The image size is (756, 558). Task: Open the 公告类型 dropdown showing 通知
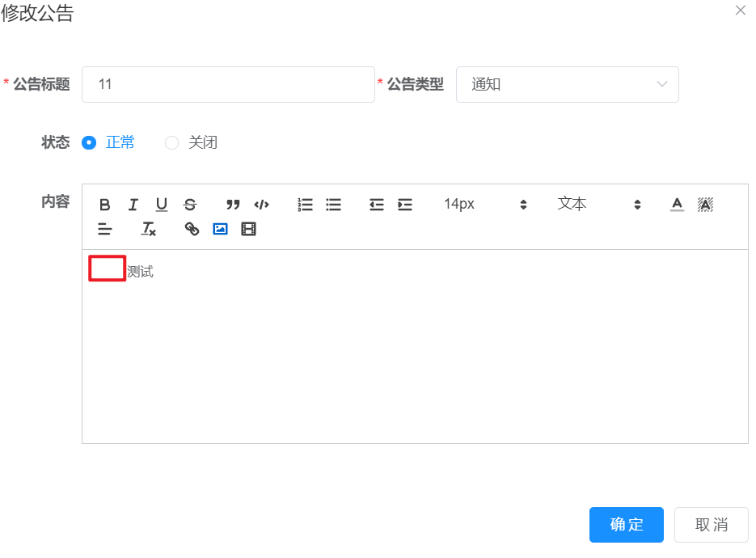coord(568,84)
